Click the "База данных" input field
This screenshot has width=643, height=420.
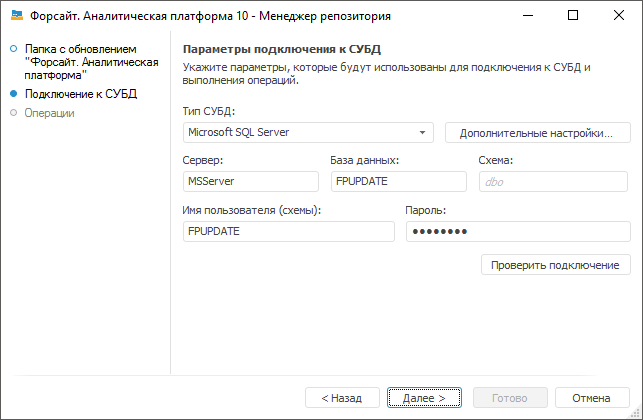tap(398, 181)
